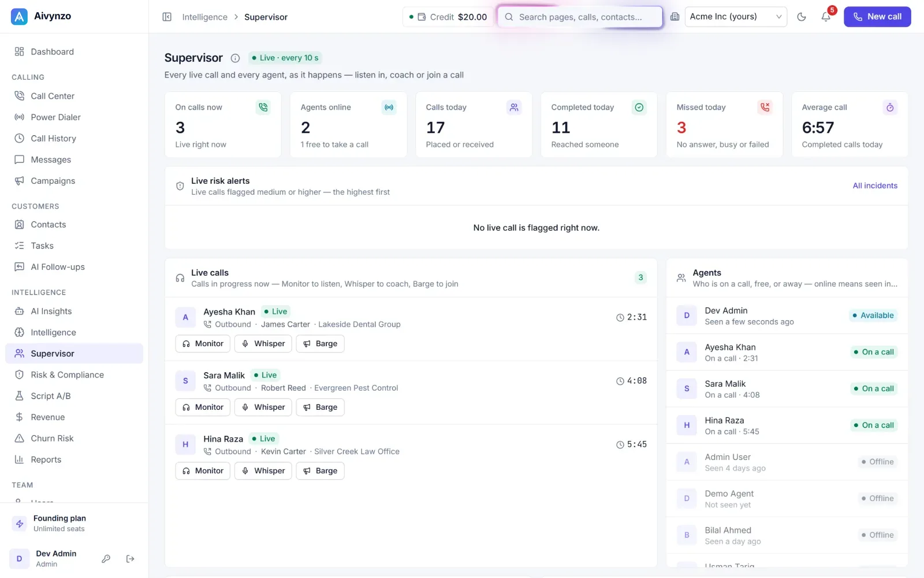924x578 pixels.
Task: Barge into Sara Malik's call
Action: pyautogui.click(x=321, y=407)
